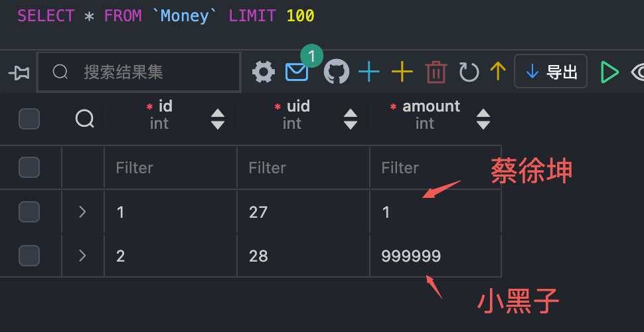Tick the select-all checkbox in header row
This screenshot has width=644, height=332.
[x=29, y=119]
